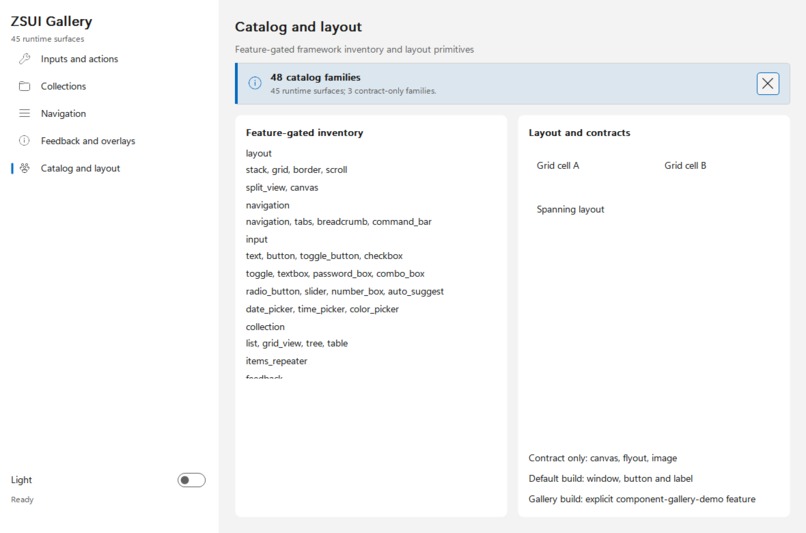
Task: Click the info icon in the catalog families banner
Action: click(x=254, y=83)
